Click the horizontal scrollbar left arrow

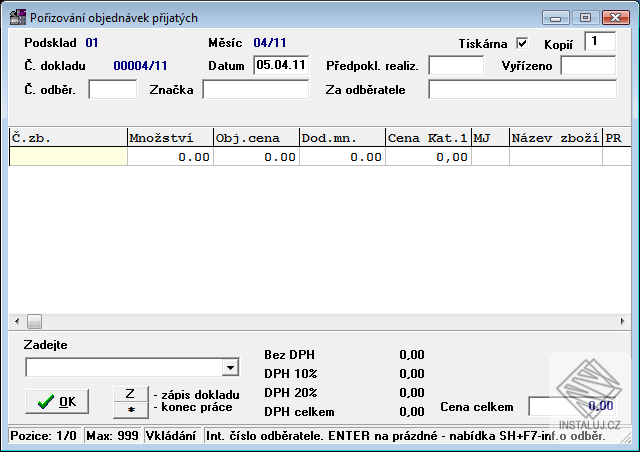pos(17,322)
